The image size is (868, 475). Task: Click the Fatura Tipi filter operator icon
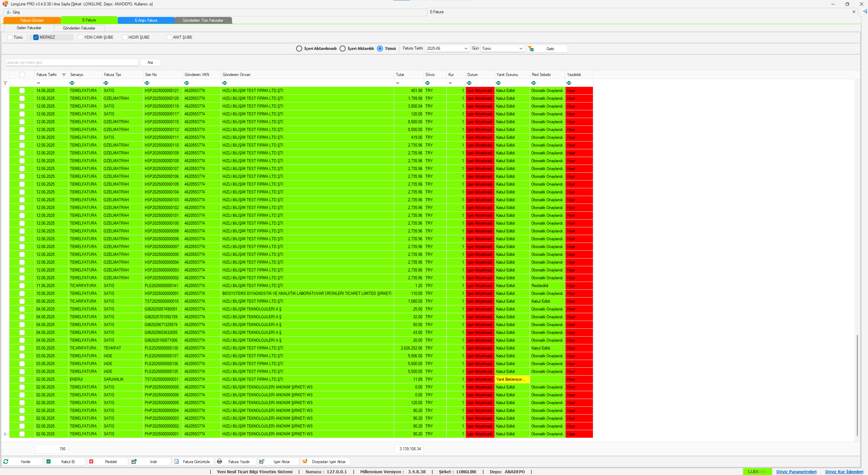point(106,83)
